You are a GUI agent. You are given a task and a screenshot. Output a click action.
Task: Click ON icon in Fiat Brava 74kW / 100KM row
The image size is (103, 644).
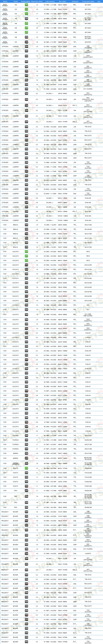(x=26, y=234)
